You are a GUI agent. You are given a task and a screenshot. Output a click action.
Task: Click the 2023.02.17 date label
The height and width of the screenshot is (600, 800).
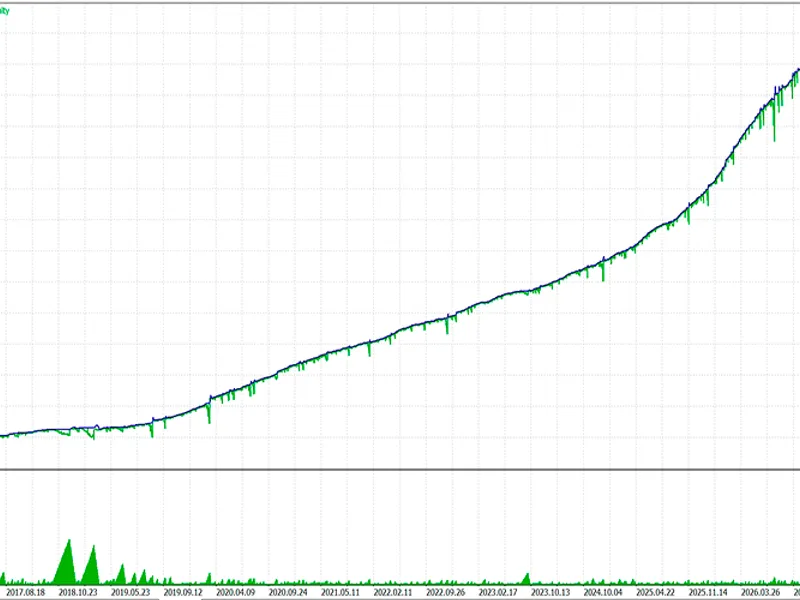tap(498, 592)
